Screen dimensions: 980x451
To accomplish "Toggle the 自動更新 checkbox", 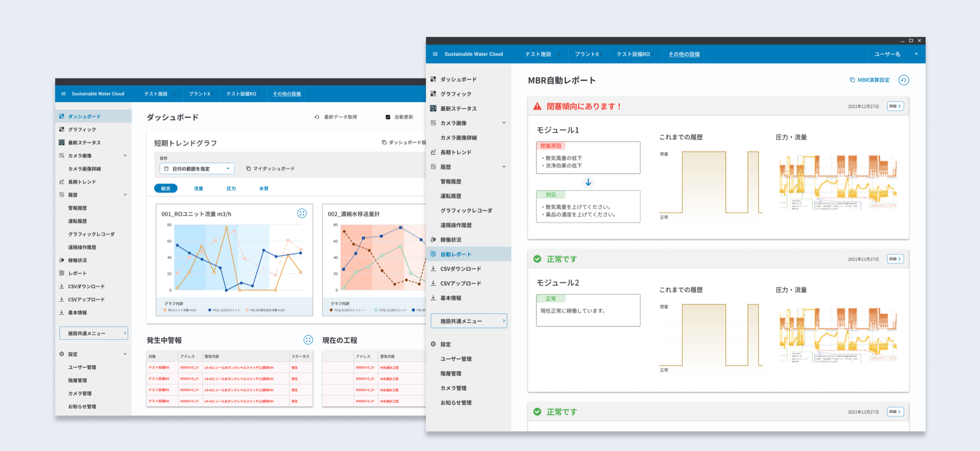I will click(388, 117).
